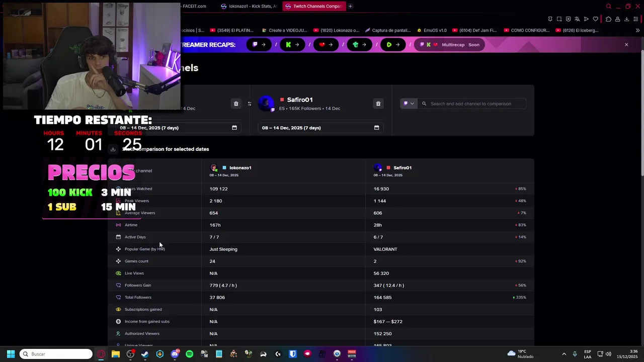The image size is (644, 362).
Task: Open calendar icon in Safiro01 date field
Action: click(376, 128)
